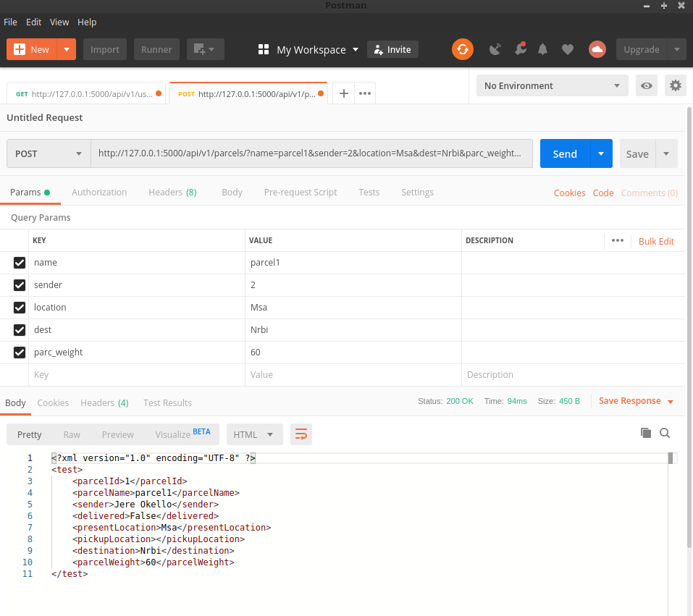Show response Headers (4) tab
The width and height of the screenshot is (693, 616).
click(104, 403)
